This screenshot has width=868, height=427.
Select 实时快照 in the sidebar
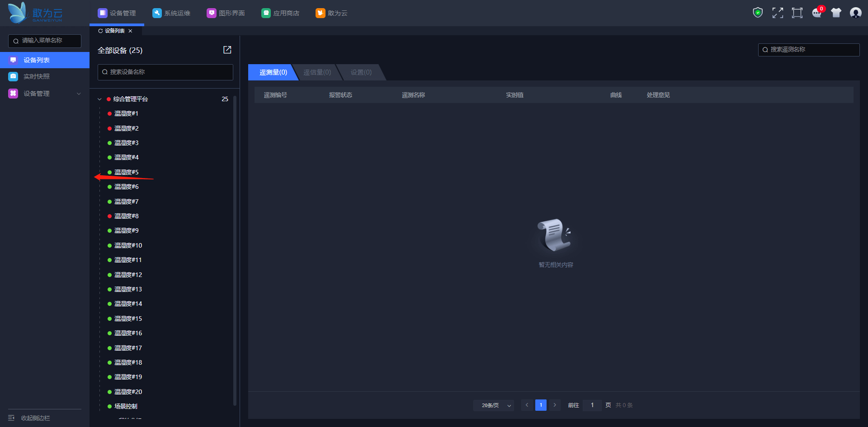[x=45, y=76]
